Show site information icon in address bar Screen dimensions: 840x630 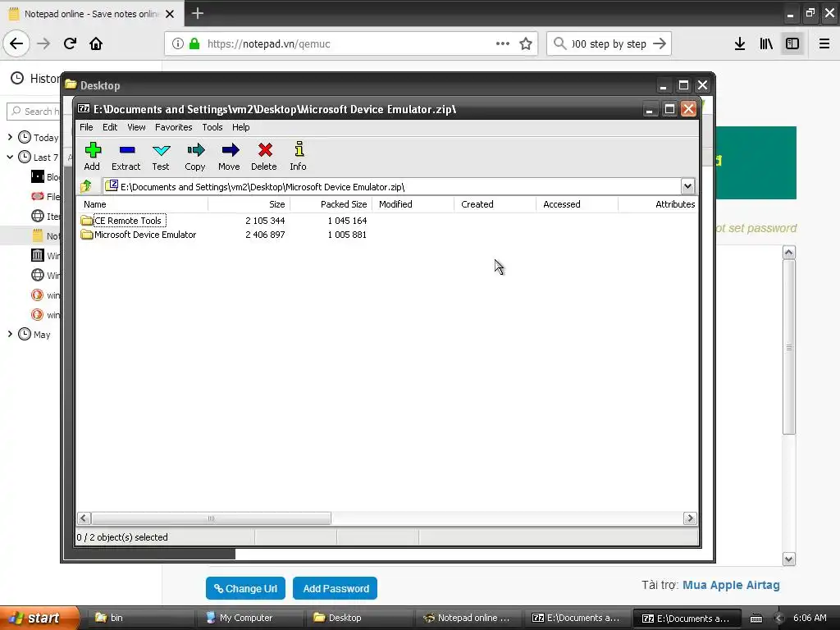[x=178, y=43]
